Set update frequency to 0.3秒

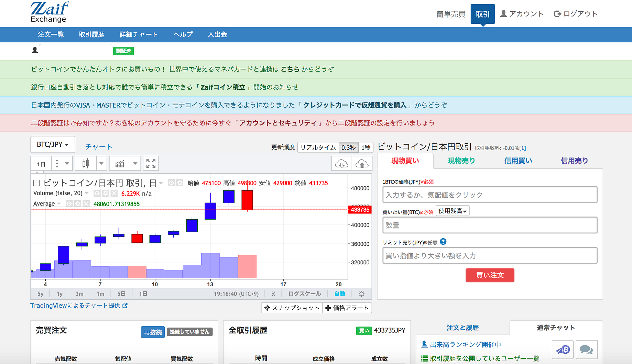tap(349, 147)
